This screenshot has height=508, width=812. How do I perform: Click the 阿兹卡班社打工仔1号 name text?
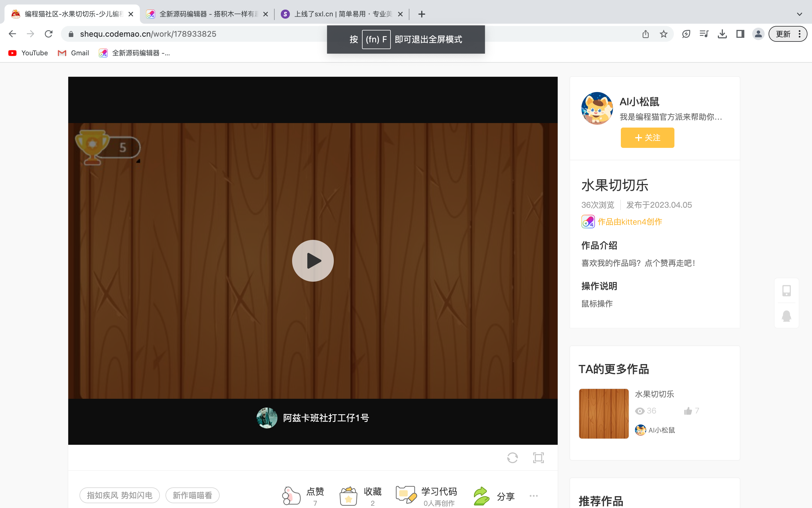pyautogui.click(x=326, y=418)
